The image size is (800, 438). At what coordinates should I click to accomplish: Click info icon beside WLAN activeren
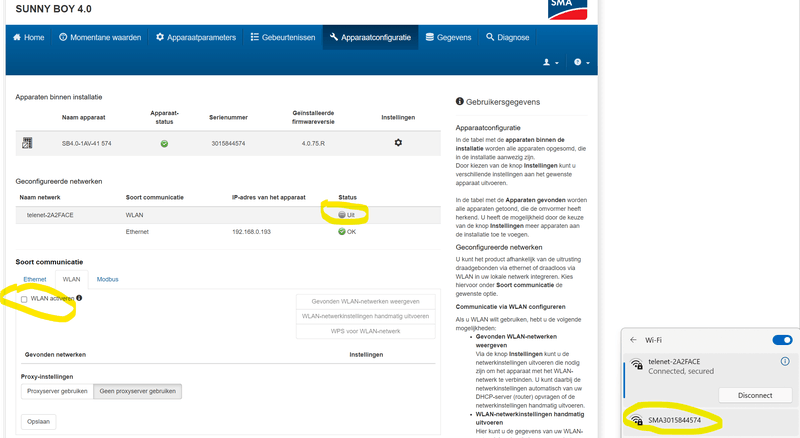click(x=79, y=298)
